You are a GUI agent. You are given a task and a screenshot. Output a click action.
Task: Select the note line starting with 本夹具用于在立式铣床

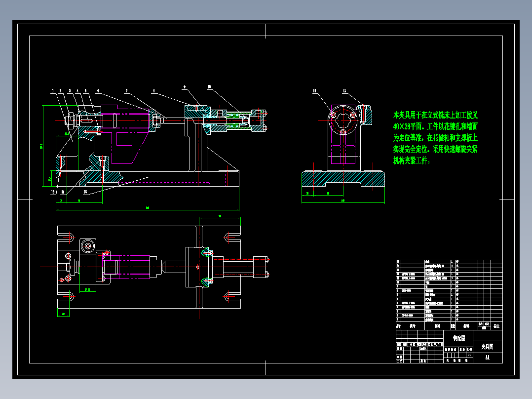click(435, 115)
